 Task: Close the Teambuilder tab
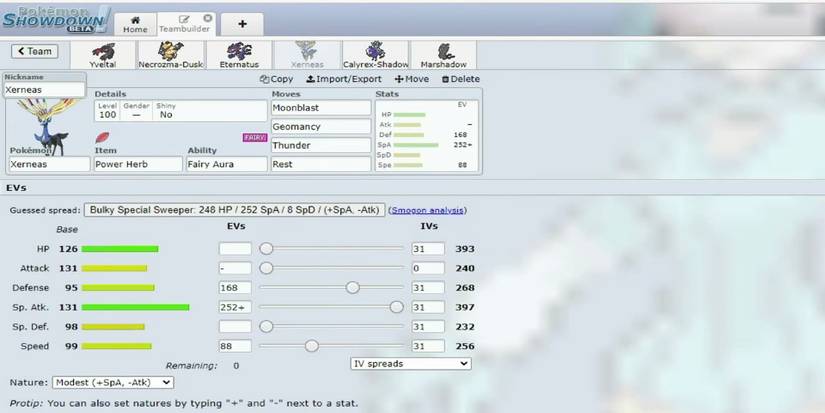click(x=208, y=18)
